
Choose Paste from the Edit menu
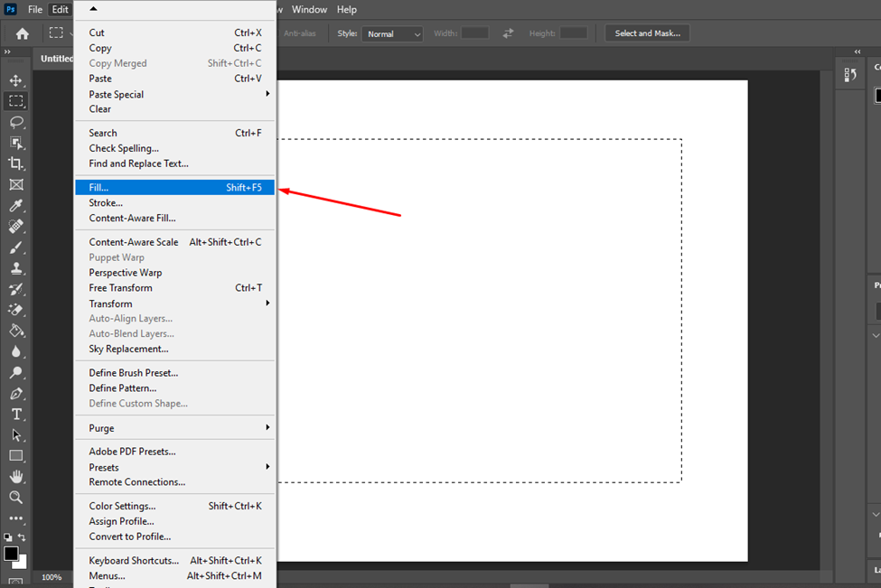174,79
